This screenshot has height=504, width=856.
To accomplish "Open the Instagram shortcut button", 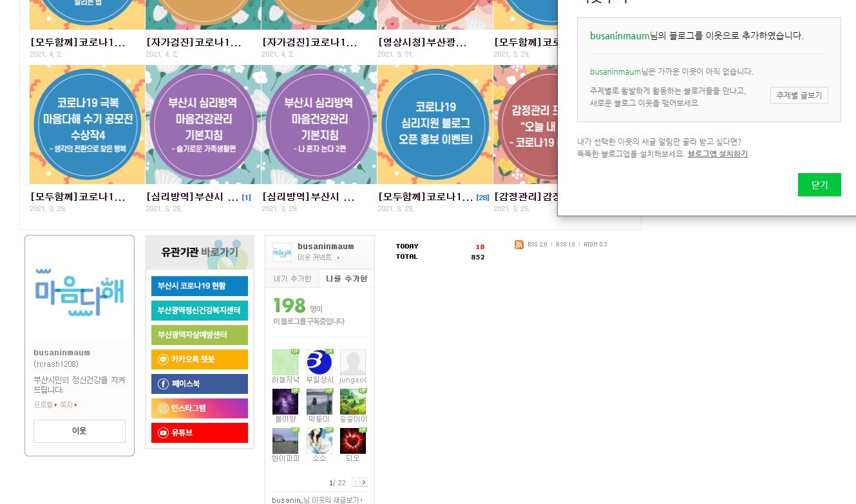I will tap(199, 408).
